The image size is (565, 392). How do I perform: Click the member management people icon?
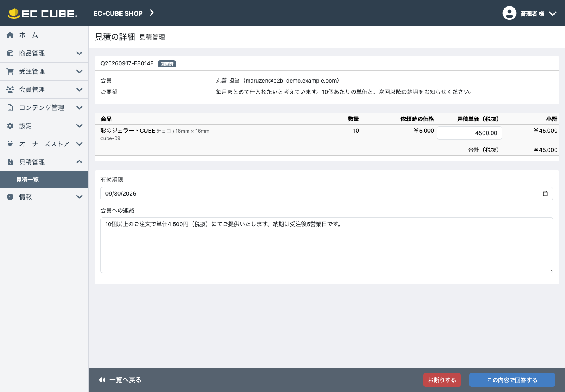click(10, 90)
